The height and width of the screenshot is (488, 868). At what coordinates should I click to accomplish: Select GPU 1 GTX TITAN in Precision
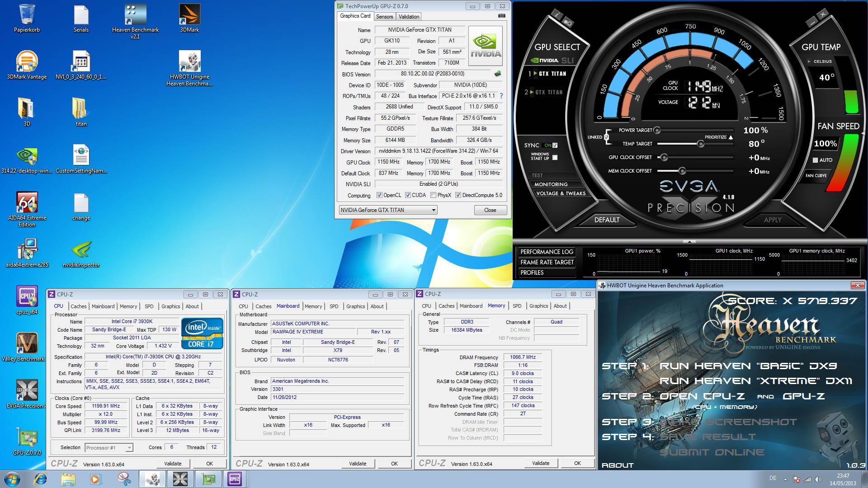(547, 73)
